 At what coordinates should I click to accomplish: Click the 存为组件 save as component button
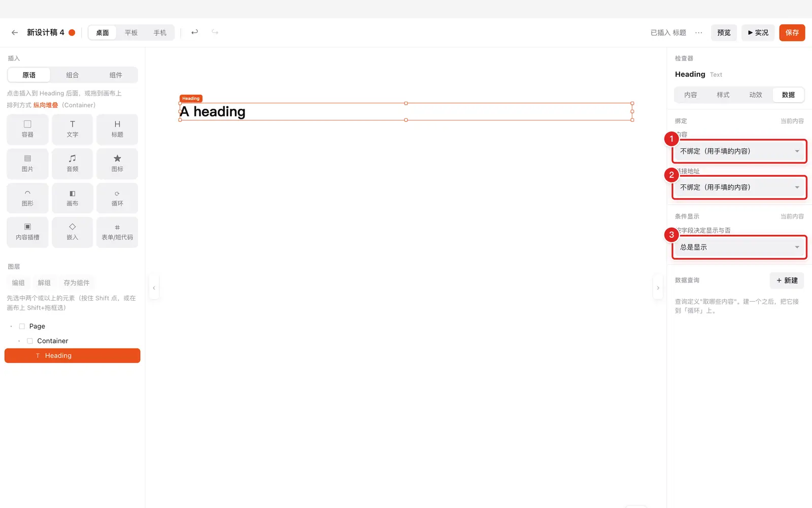(77, 283)
